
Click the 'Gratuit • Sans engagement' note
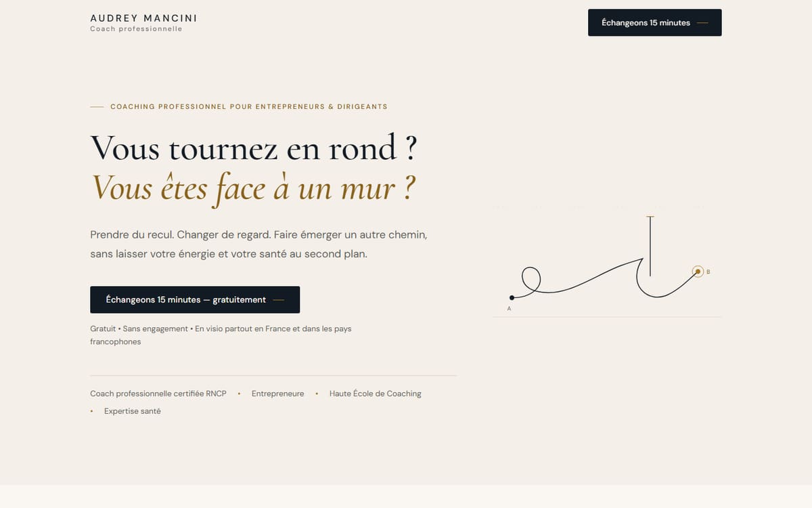click(221, 335)
